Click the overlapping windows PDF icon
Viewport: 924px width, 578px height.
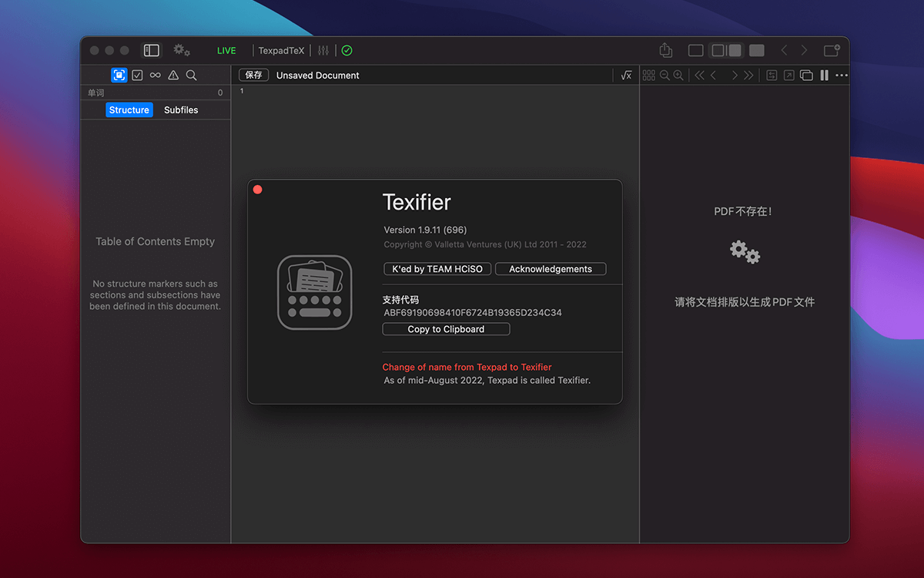pyautogui.click(x=806, y=75)
